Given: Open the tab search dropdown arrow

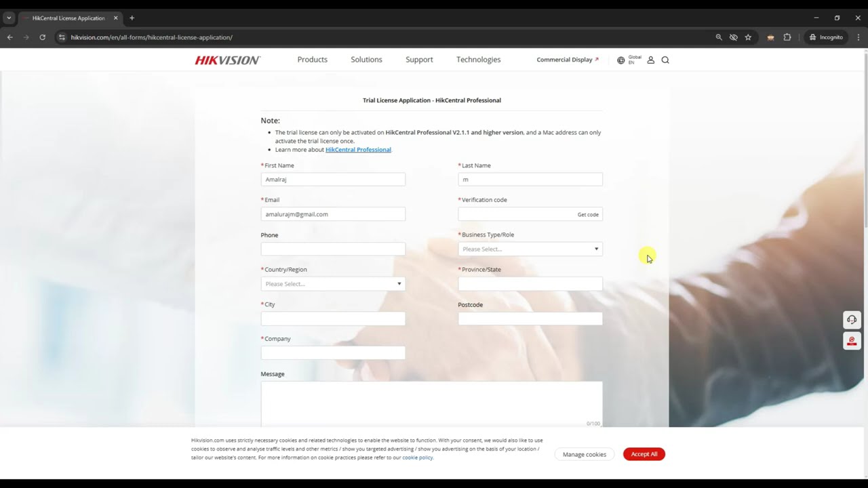Looking at the screenshot, I should coord(9,18).
